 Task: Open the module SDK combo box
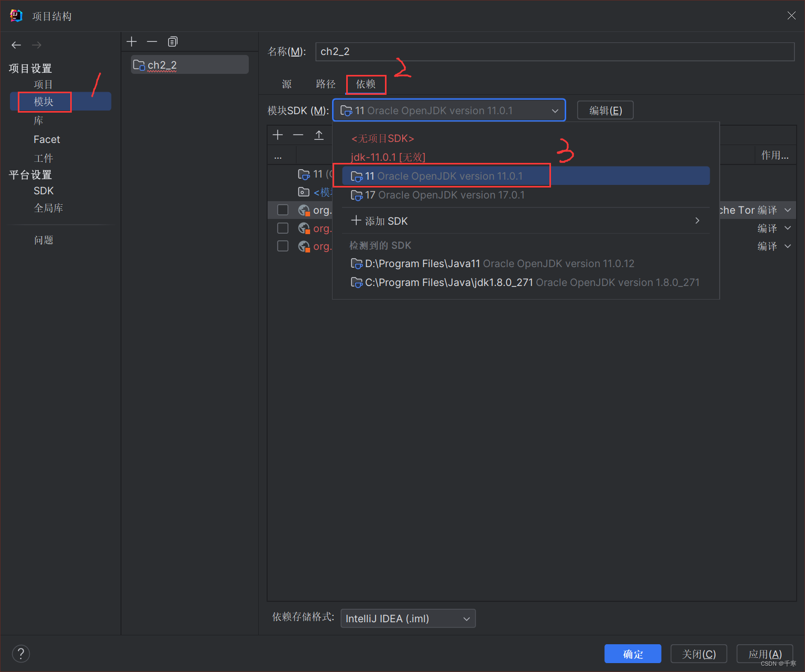(449, 111)
